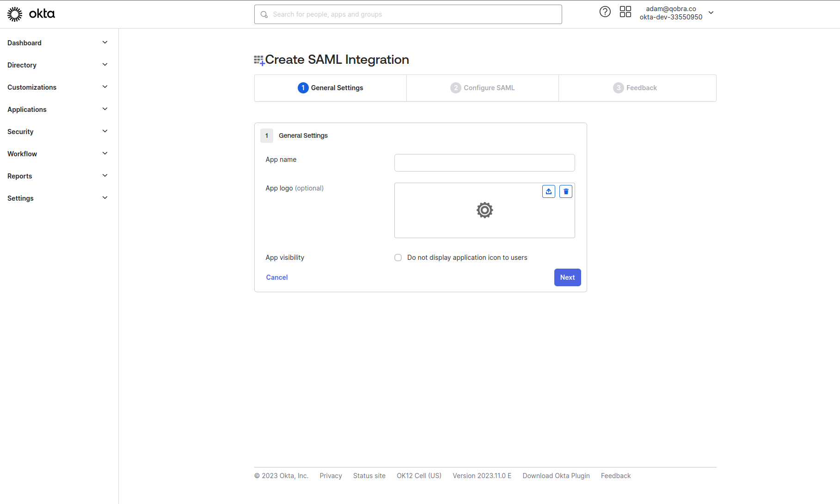Screen dimensions: 840x504
Task: Click the upload logo icon
Action: click(549, 191)
